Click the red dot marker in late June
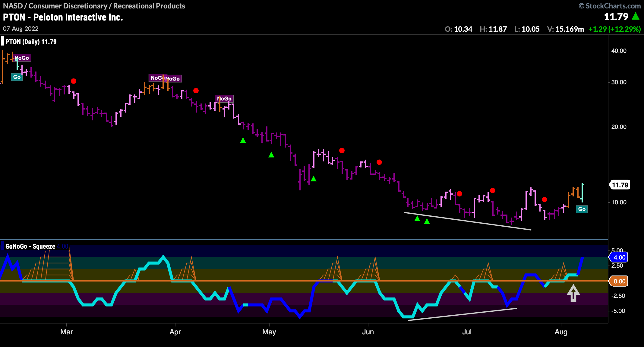 459,194
